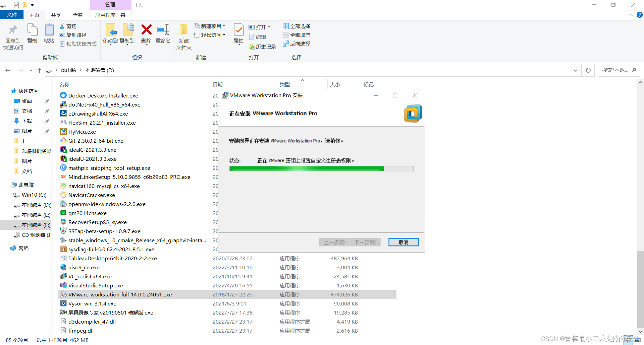Customize Quick Access Toolbar dropdown arrow
The width and height of the screenshot is (644, 345).
point(32,5)
